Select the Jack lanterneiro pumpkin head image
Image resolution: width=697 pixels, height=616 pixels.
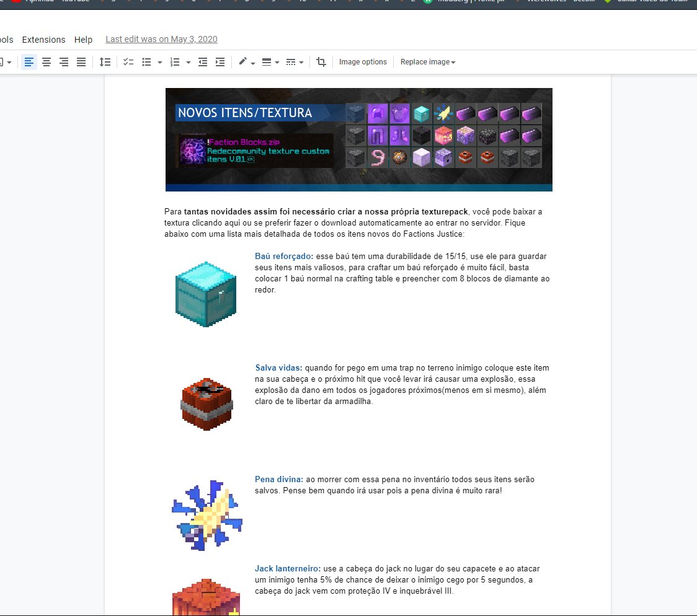coord(206,596)
